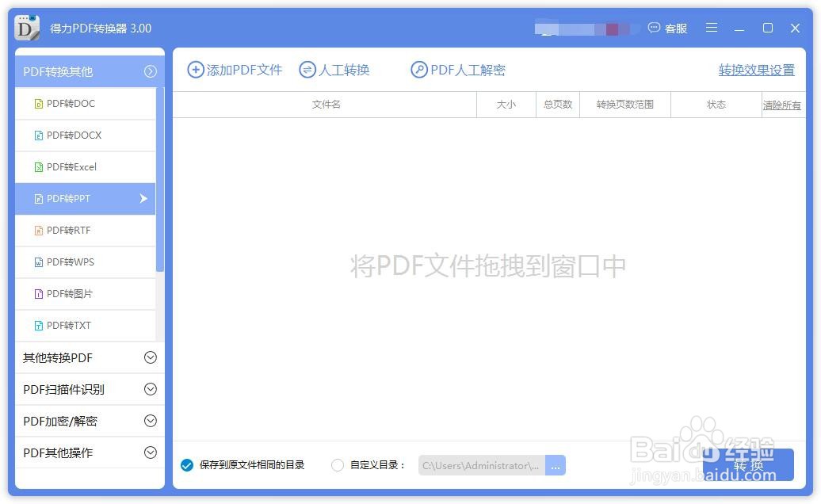The width and height of the screenshot is (821, 504).
Task: Expand the PDF其他操作 section
Action: point(151,452)
